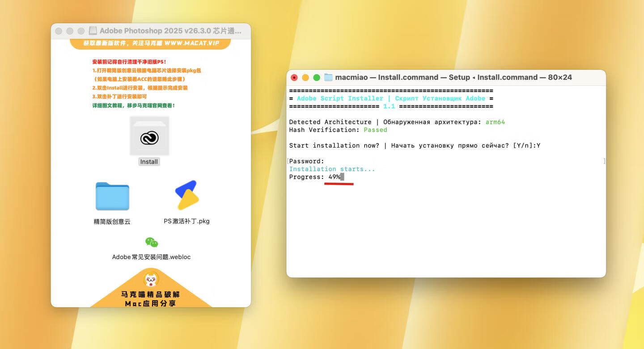Click the 'Start installation now?' prompt line

click(x=415, y=146)
